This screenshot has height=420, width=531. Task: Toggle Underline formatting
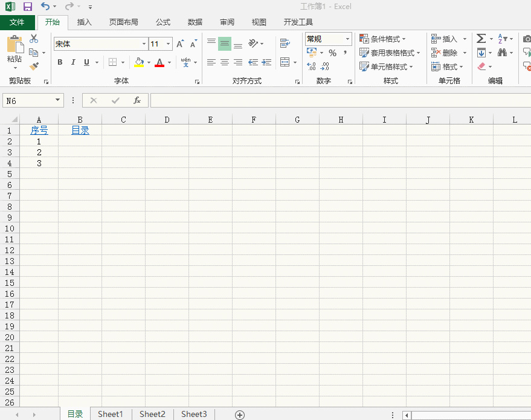point(87,62)
